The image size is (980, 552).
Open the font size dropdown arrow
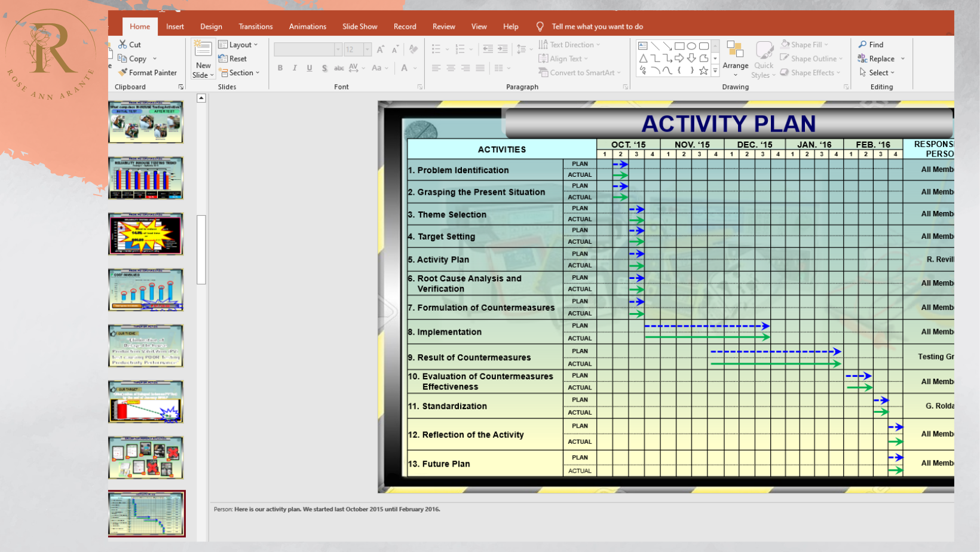367,50
